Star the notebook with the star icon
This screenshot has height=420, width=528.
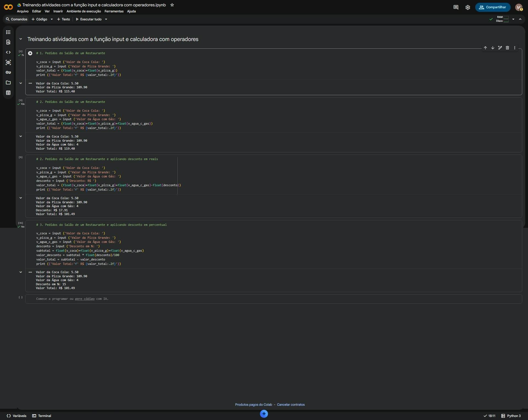(x=172, y=5)
